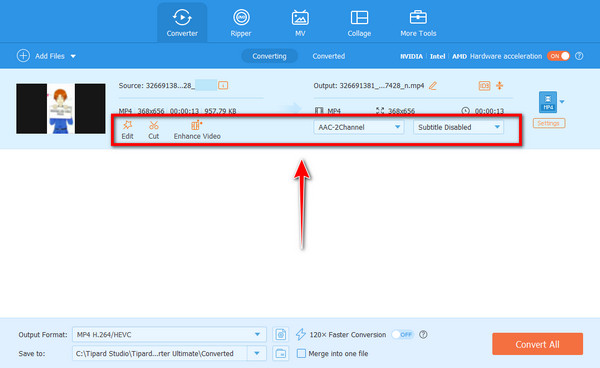Click the output resolution 368x656 icon
Image resolution: width=600 pixels, height=368 pixels.
tap(380, 111)
